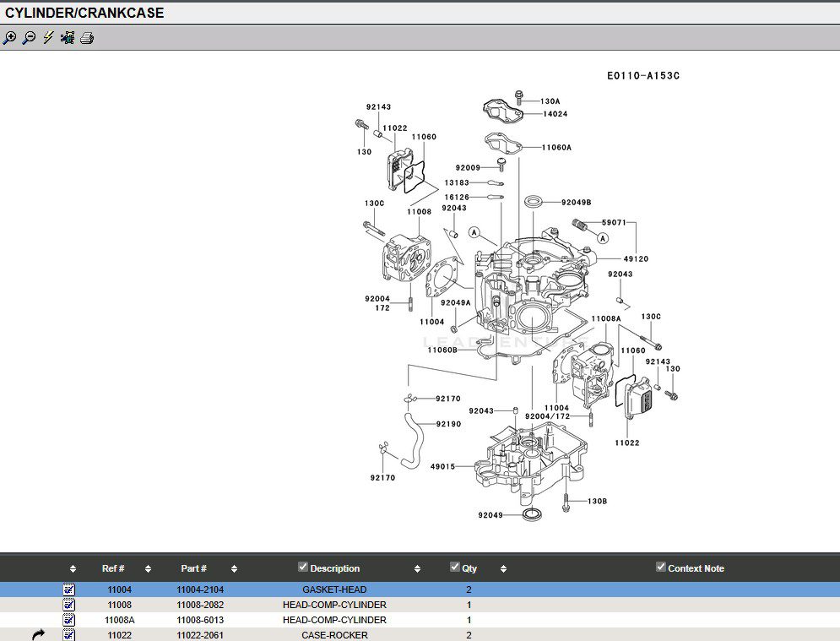Click the fit-to-view selection icon
The height and width of the screenshot is (641, 840).
coord(68,38)
